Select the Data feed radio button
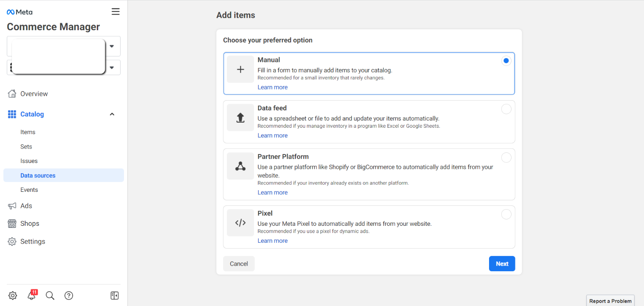Screen dimensions: 644x306 [x=506, y=109]
